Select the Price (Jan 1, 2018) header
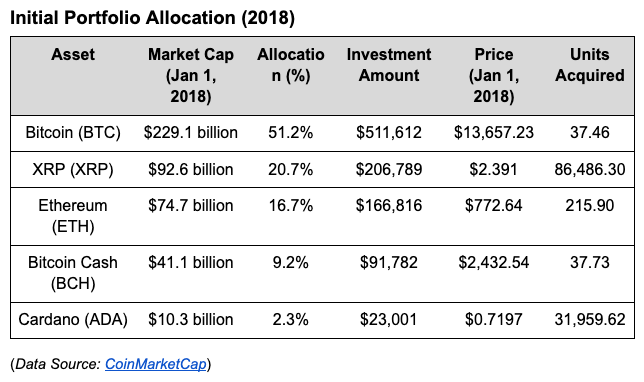The width and height of the screenshot is (644, 382). (x=494, y=75)
